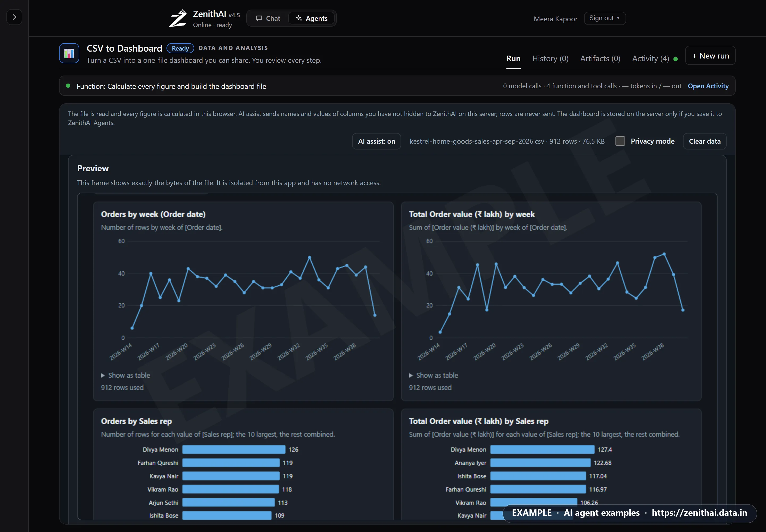Click the Preview section heading

[93, 168]
